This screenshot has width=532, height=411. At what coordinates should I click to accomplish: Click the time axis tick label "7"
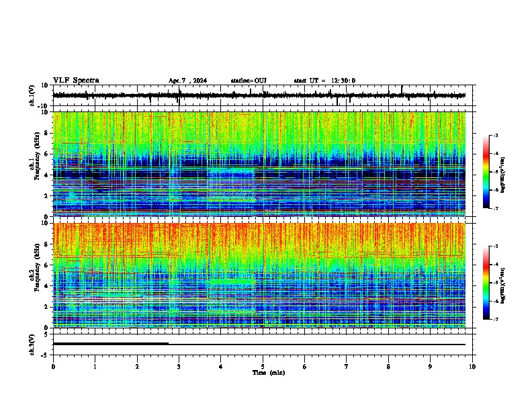click(x=347, y=367)
